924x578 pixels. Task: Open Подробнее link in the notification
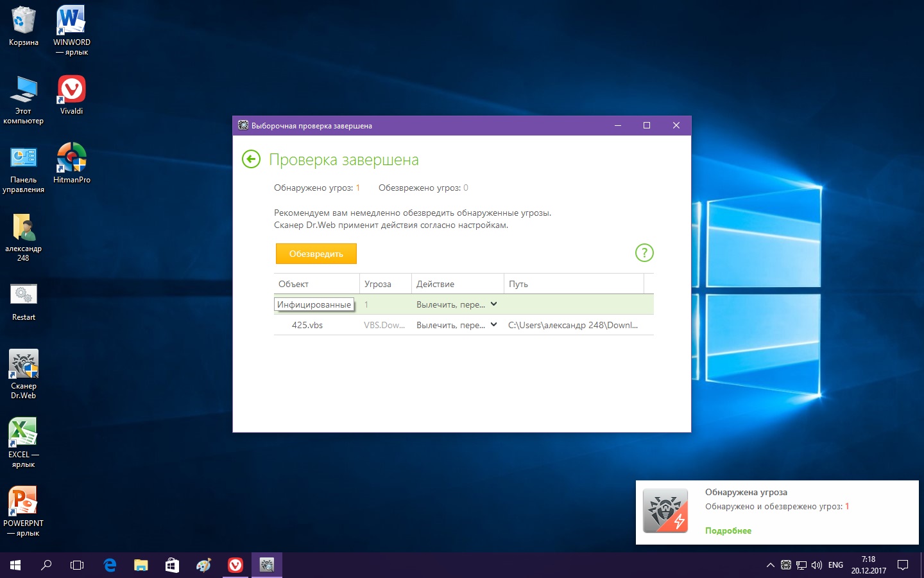coord(728,530)
